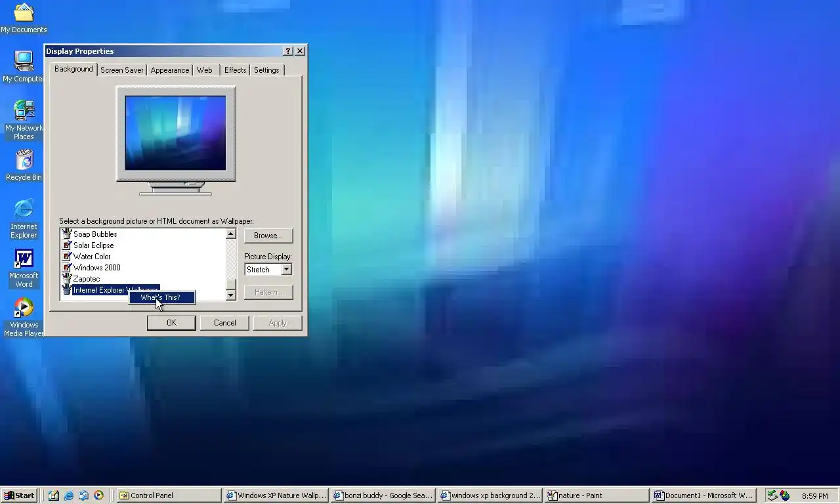Close the Display Properties dialog
The width and height of the screenshot is (840, 504).
click(300, 51)
